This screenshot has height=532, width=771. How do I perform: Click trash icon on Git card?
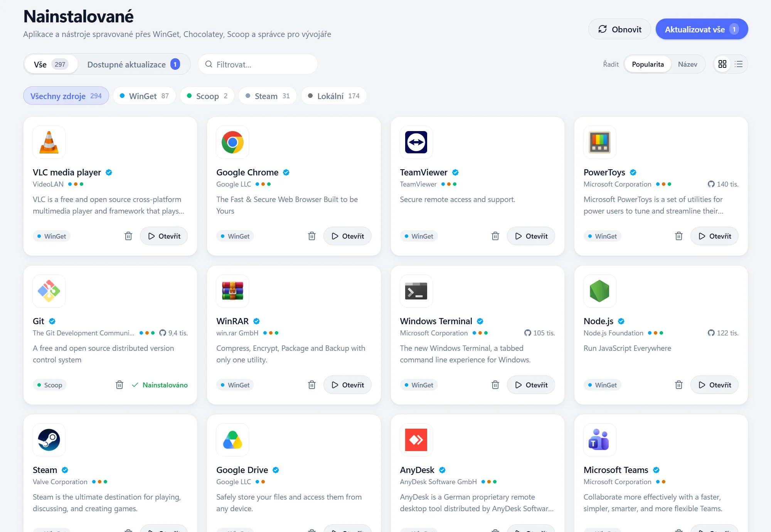(x=120, y=385)
